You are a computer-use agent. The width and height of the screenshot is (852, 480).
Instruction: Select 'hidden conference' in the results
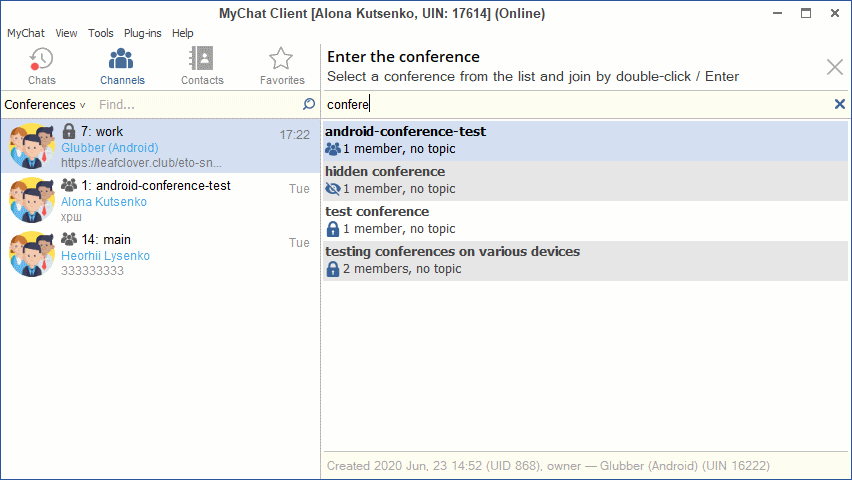586,181
